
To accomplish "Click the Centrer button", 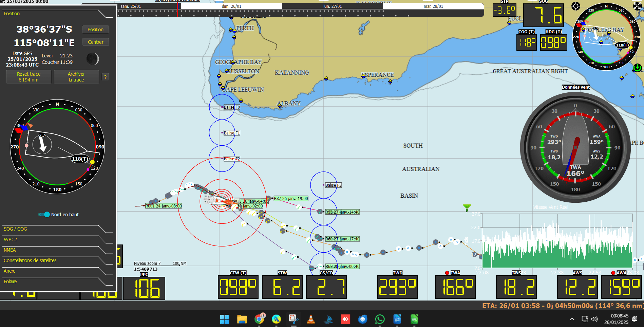I will coord(96,42).
